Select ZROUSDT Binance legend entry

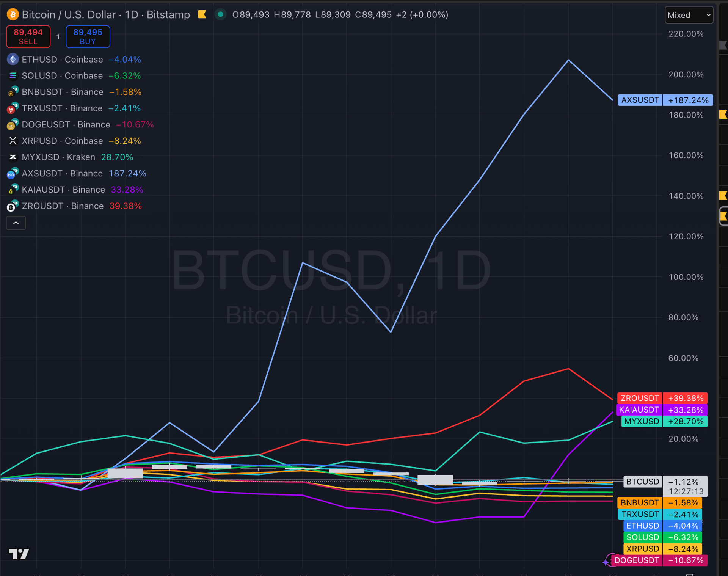[x=63, y=206]
